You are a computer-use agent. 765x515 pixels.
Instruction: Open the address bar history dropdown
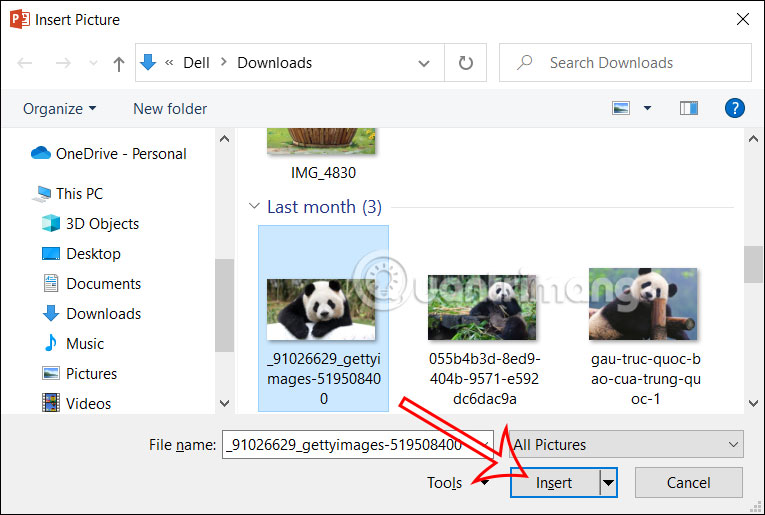pyautogui.click(x=424, y=63)
